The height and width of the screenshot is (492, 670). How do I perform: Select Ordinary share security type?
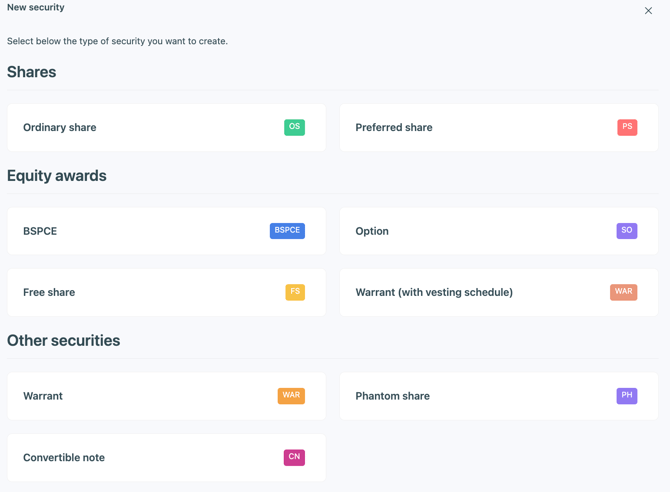[60, 128]
